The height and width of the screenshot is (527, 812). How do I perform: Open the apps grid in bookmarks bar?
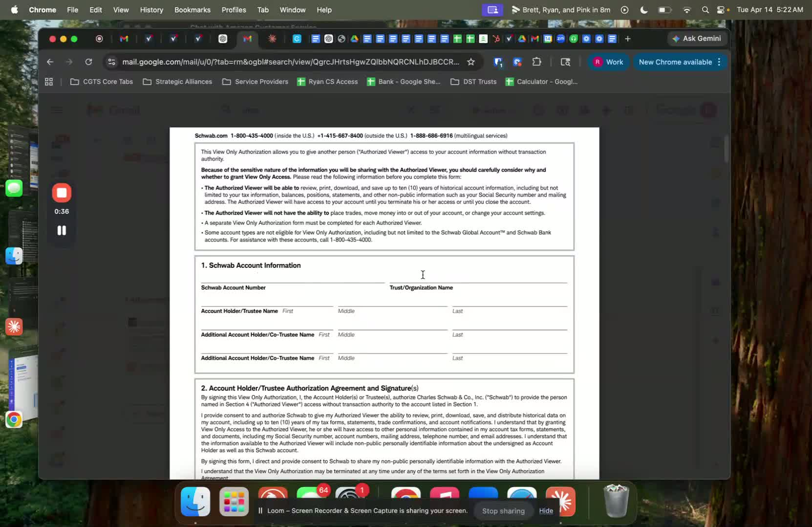[x=49, y=82]
